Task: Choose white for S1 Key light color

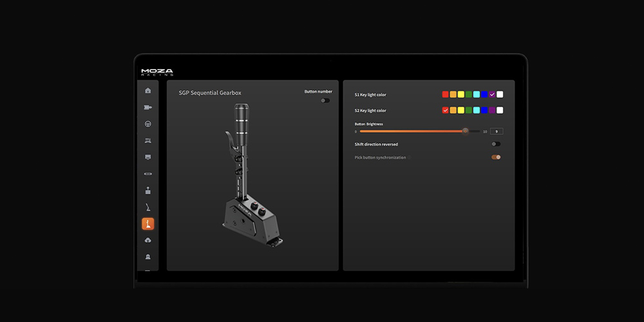Action: tap(500, 95)
